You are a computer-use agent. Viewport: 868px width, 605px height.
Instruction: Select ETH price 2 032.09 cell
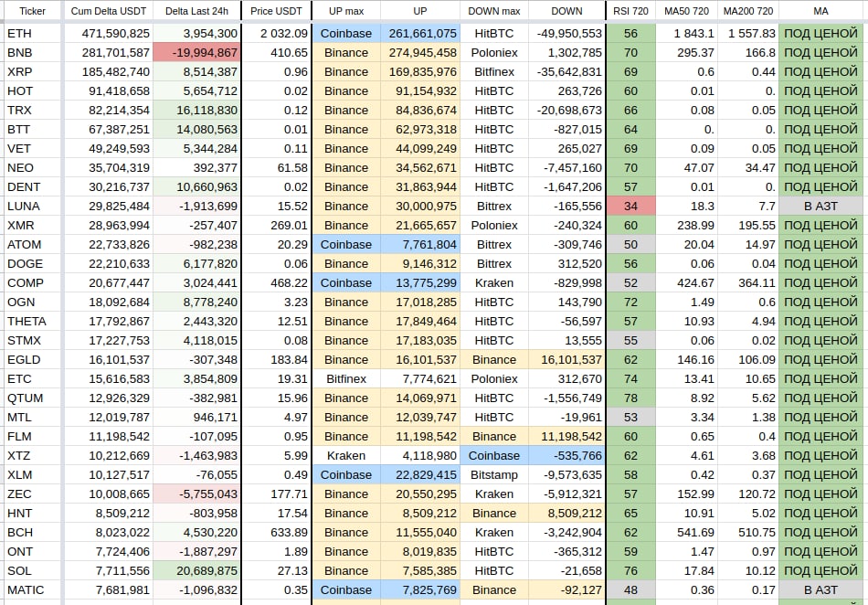(276, 34)
